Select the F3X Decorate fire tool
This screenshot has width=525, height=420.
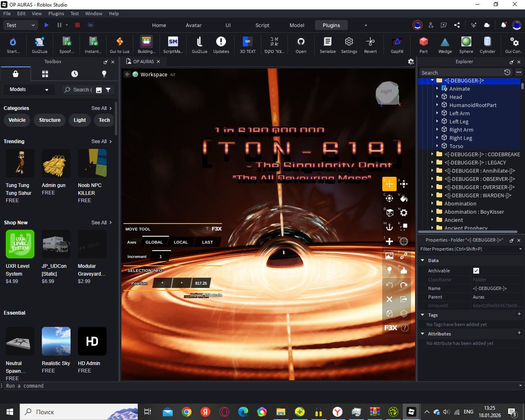(404, 270)
